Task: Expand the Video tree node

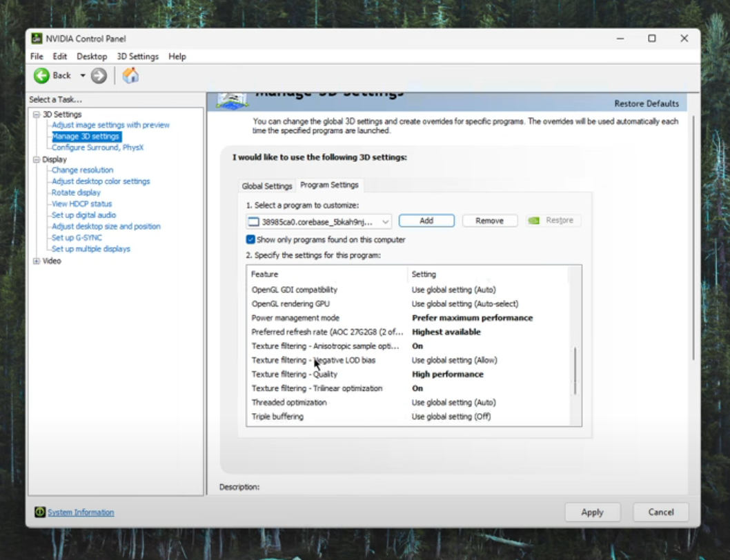Action: pos(37,261)
